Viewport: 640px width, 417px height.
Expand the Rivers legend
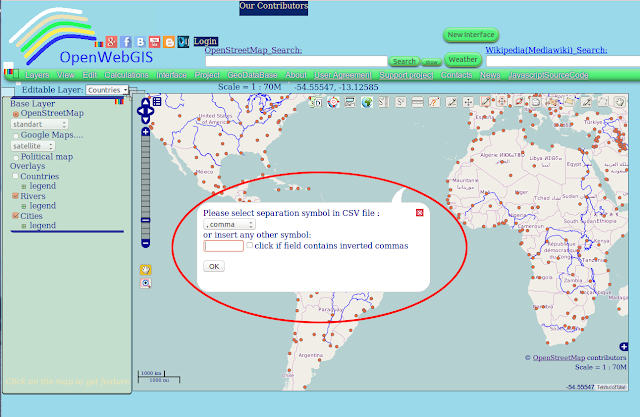click(x=24, y=206)
